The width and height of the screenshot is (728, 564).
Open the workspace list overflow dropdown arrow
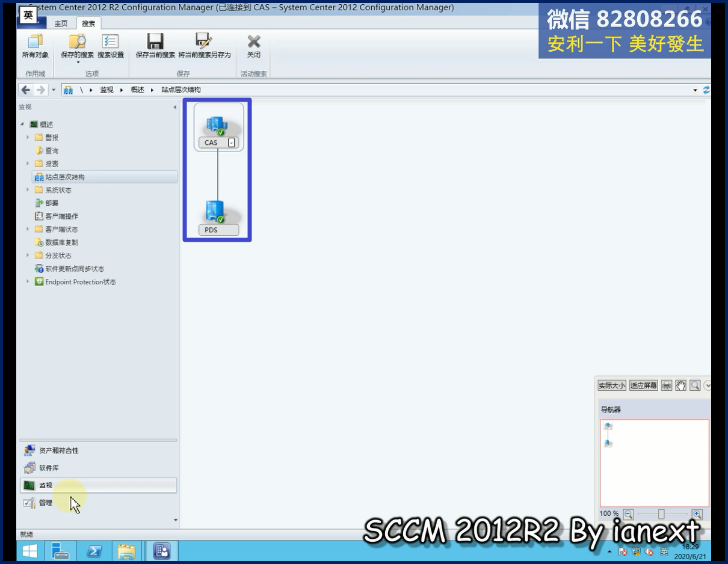click(176, 520)
